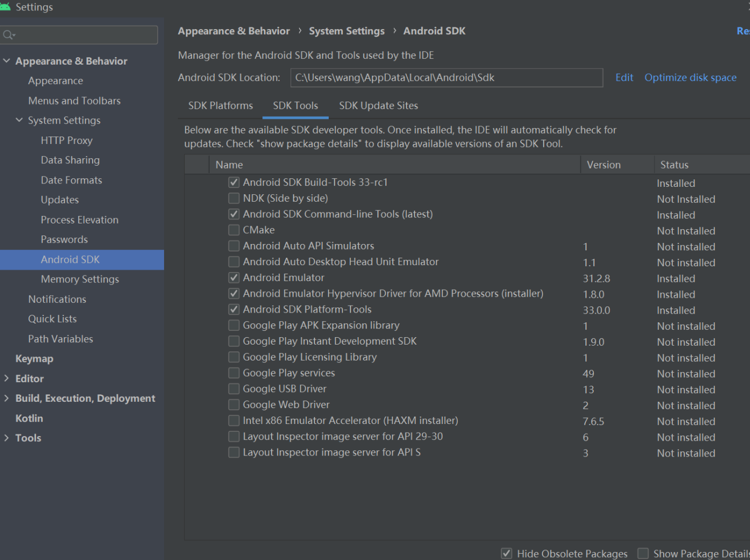Viewport: 750px width, 560px height.
Task: Click Android Emulator version 31.2.8 cell
Action: click(596, 279)
